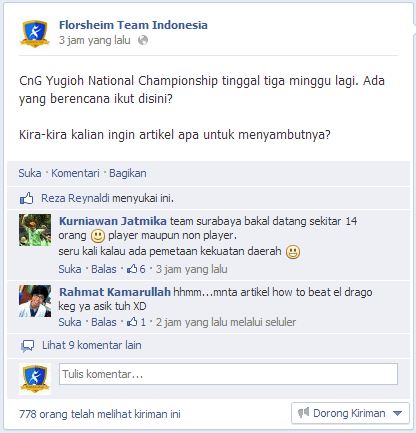Expand Lihat 9 komentar lain
This screenshot has width=416, height=433.
pos(91,345)
